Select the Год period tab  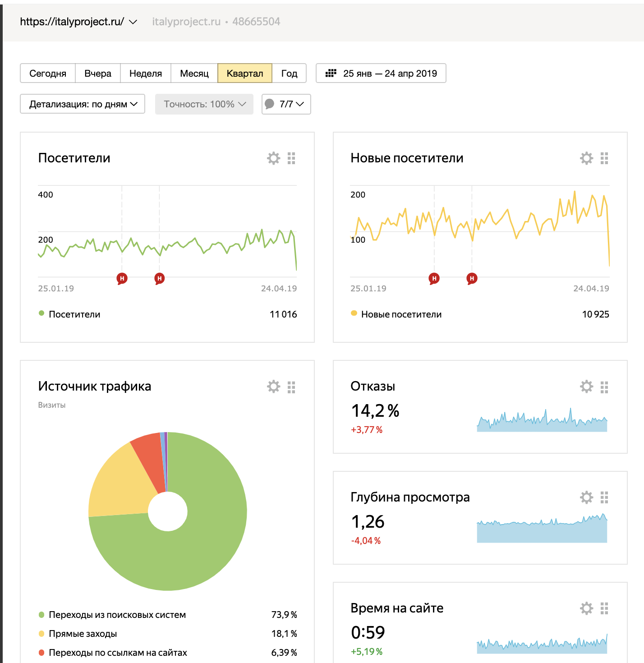(x=289, y=74)
